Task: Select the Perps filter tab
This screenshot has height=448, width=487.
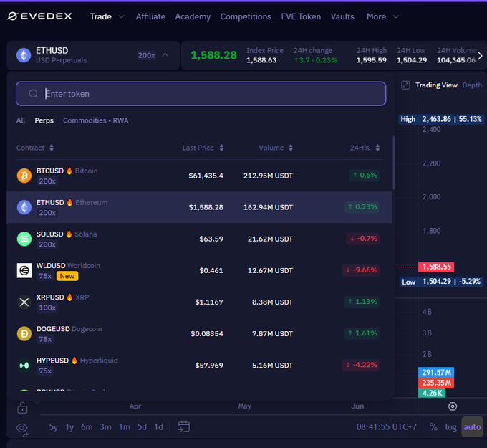Action: tap(44, 120)
